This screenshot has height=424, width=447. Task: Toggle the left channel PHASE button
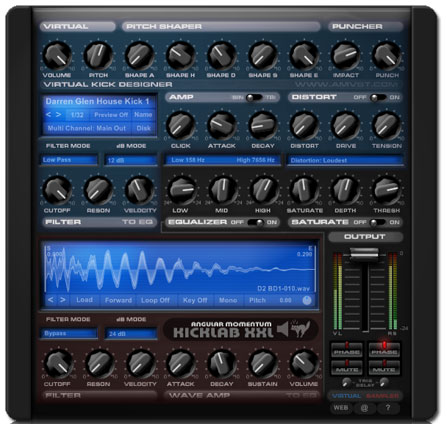tap(347, 350)
